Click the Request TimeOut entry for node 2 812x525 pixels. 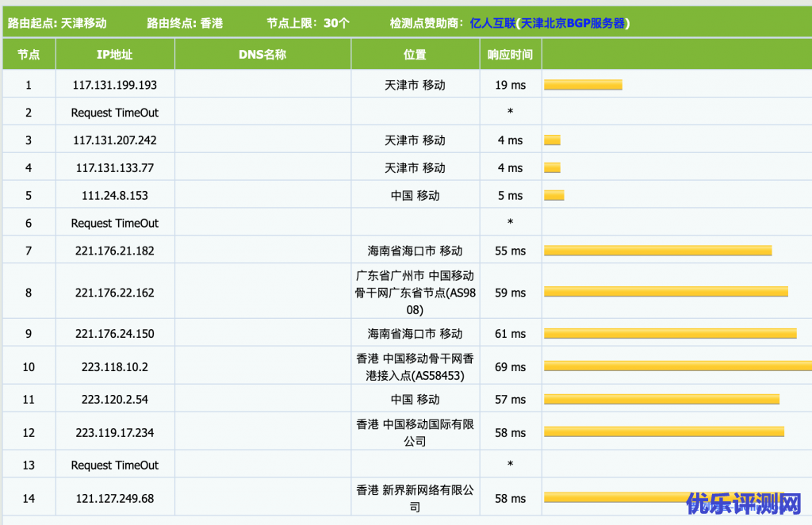pyautogui.click(x=115, y=113)
